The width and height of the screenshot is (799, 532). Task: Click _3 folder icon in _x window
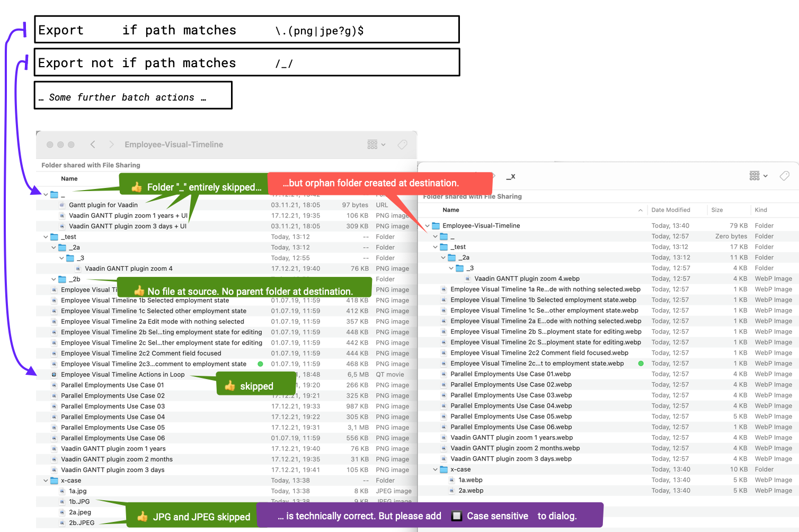tap(459, 268)
